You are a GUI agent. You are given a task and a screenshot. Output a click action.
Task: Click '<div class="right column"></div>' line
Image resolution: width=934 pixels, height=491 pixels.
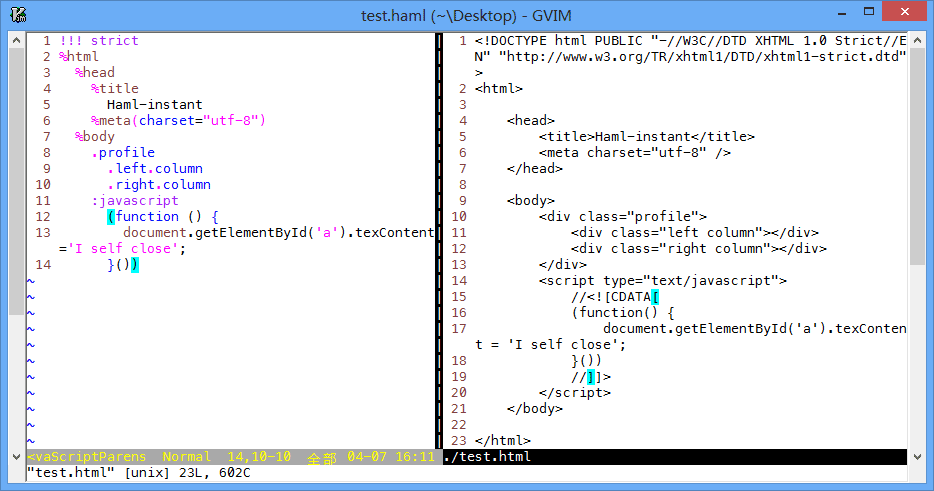pyautogui.click(x=699, y=249)
